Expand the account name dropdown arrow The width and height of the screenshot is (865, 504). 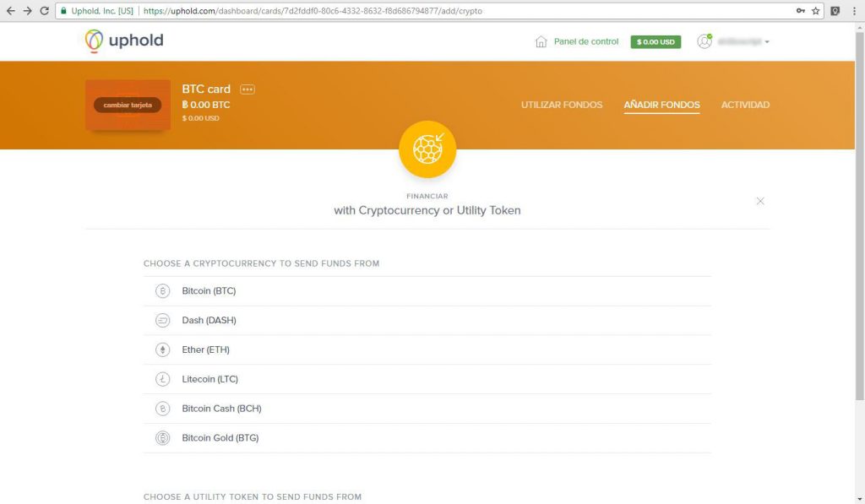(x=767, y=42)
